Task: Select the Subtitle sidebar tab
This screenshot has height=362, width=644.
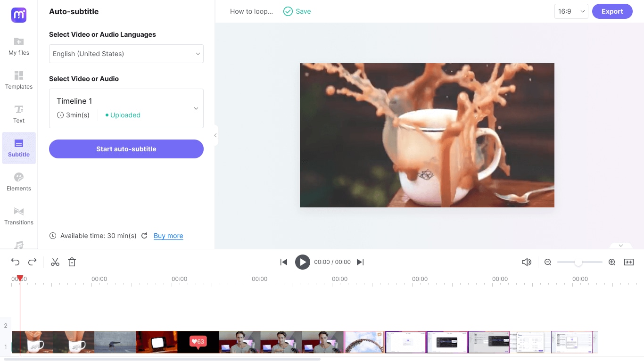Action: (x=19, y=148)
